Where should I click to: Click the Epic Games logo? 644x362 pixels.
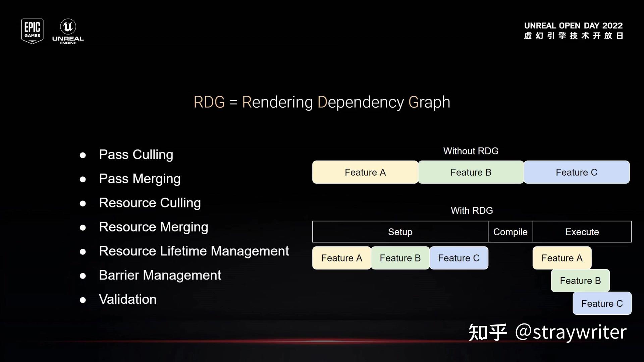click(x=32, y=31)
